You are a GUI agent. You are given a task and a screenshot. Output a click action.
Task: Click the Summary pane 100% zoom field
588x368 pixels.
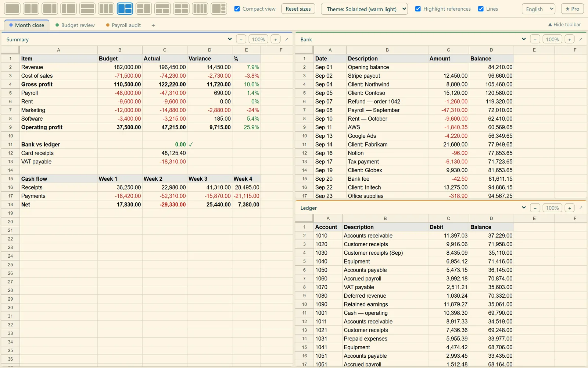click(258, 39)
